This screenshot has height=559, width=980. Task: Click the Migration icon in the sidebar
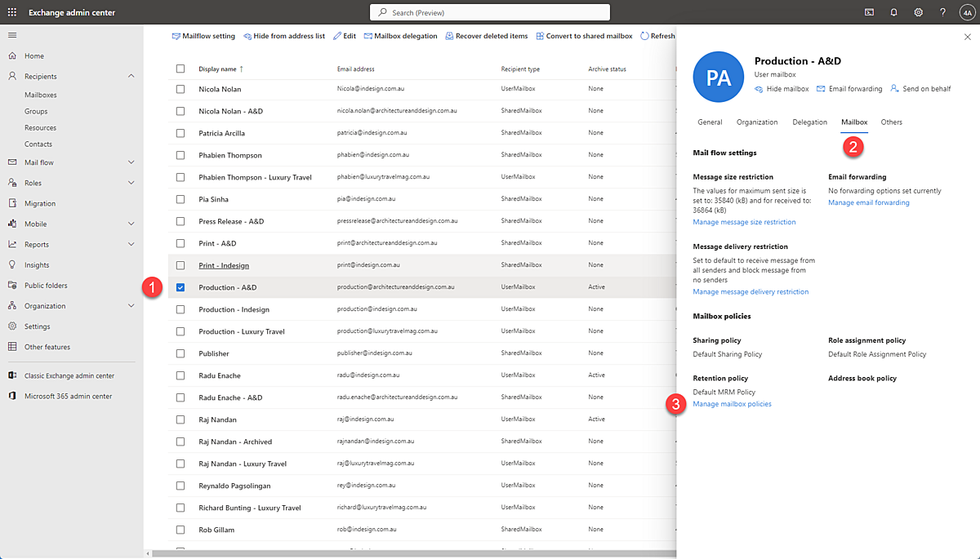click(x=12, y=203)
